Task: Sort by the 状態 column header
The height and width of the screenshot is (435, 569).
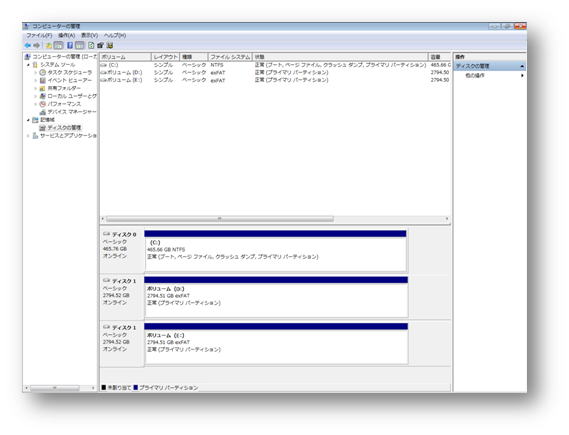Action: tap(340, 57)
